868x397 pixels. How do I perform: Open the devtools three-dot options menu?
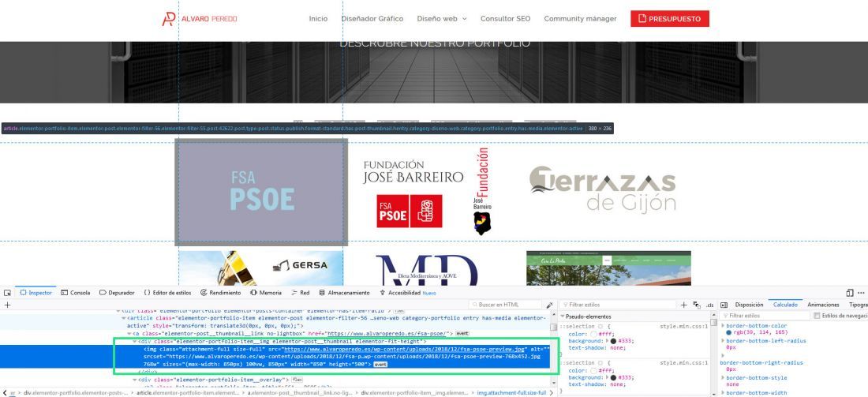(x=862, y=293)
